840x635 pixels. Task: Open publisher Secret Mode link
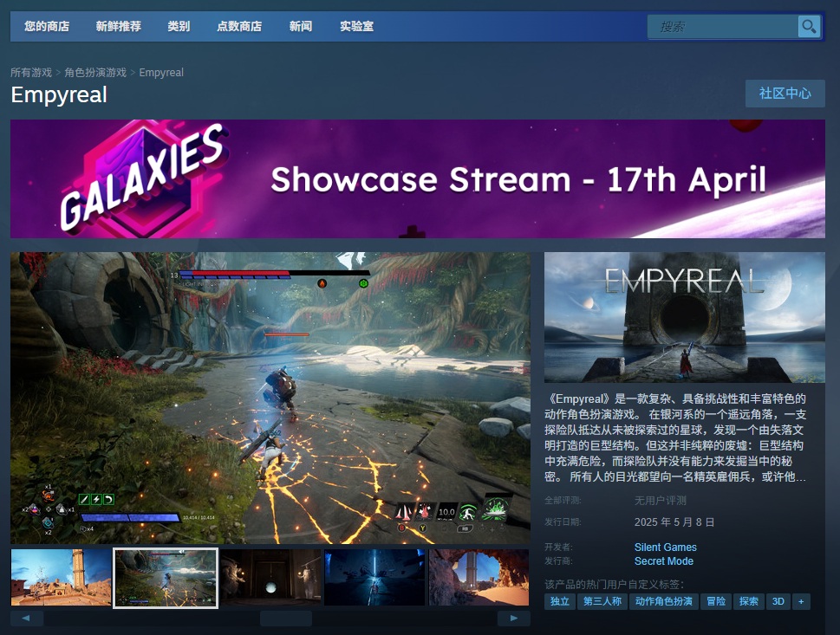click(664, 561)
